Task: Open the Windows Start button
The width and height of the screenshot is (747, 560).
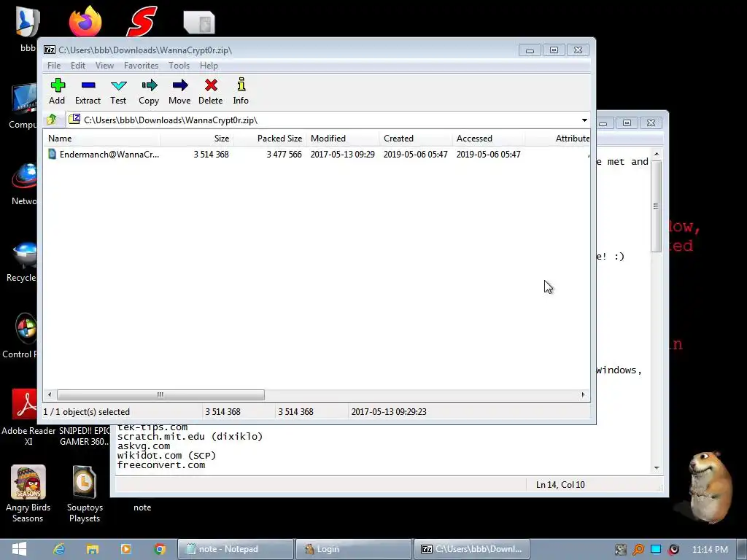Action: pos(19,549)
